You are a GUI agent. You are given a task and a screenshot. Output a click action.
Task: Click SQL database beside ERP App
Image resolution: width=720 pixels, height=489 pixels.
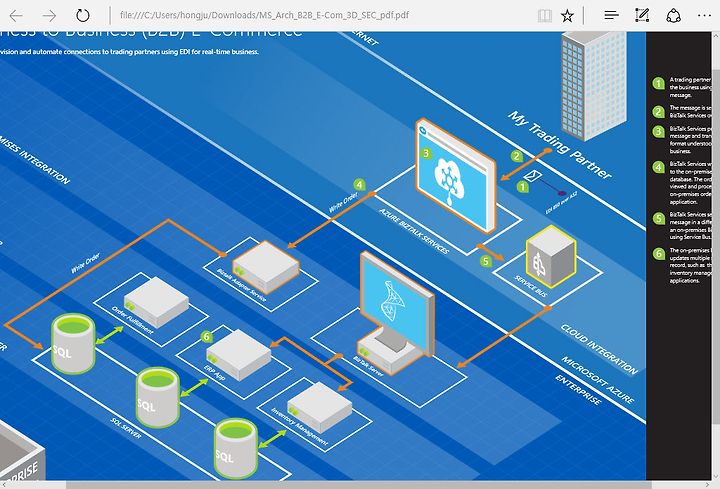[158, 398]
